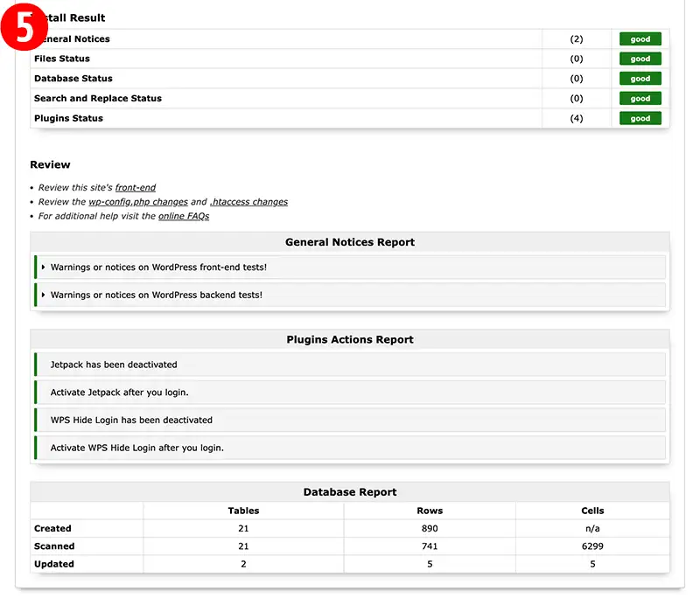Click the Plugins Status count (4)

point(577,118)
